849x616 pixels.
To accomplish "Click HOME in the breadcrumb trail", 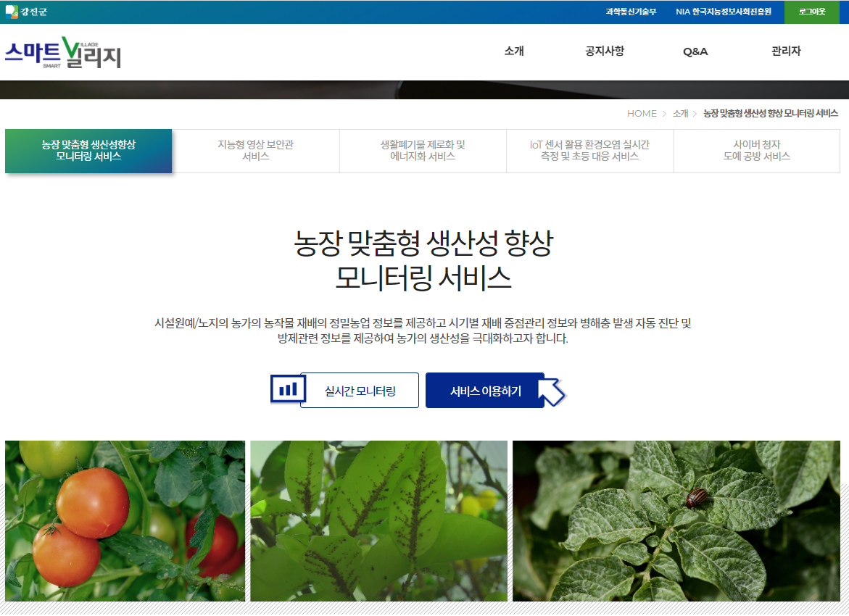I will [641, 113].
